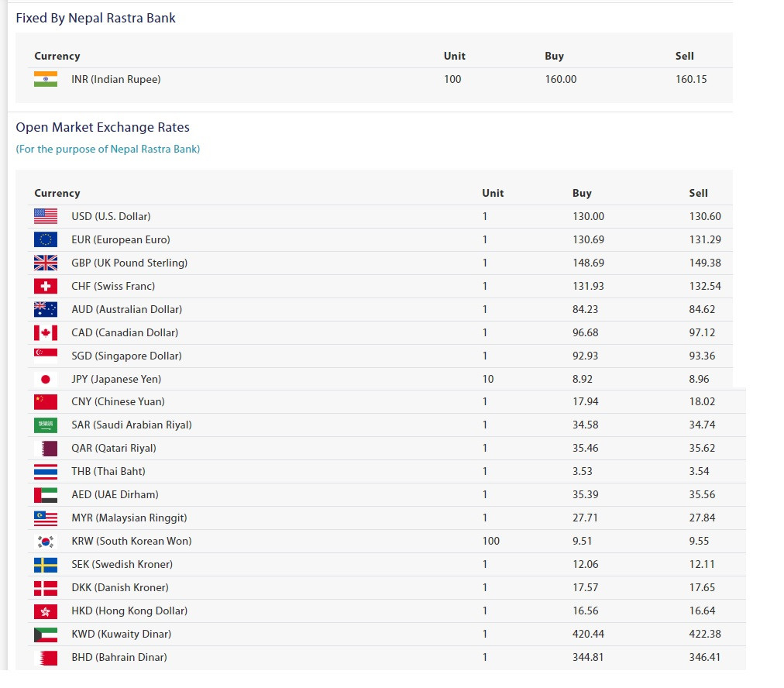Image resolution: width=784 pixels, height=688 pixels.
Task: Select 'MYR (Malaysian Ringgit)' currency name
Action: [129, 518]
